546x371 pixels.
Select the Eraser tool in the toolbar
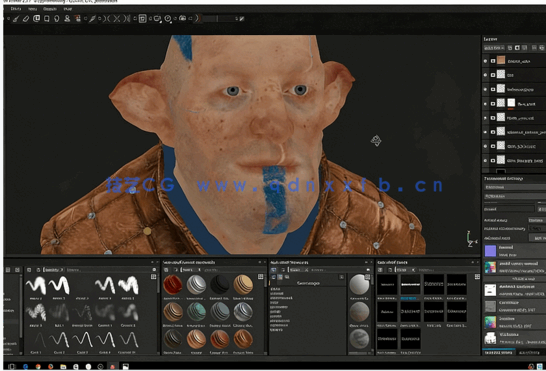pyautogui.click(x=26, y=19)
